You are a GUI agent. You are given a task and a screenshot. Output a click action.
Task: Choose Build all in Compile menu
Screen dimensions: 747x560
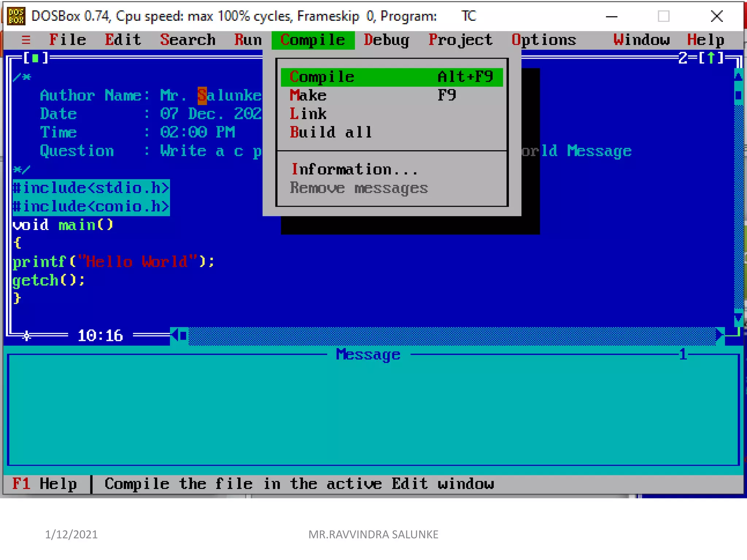point(330,132)
